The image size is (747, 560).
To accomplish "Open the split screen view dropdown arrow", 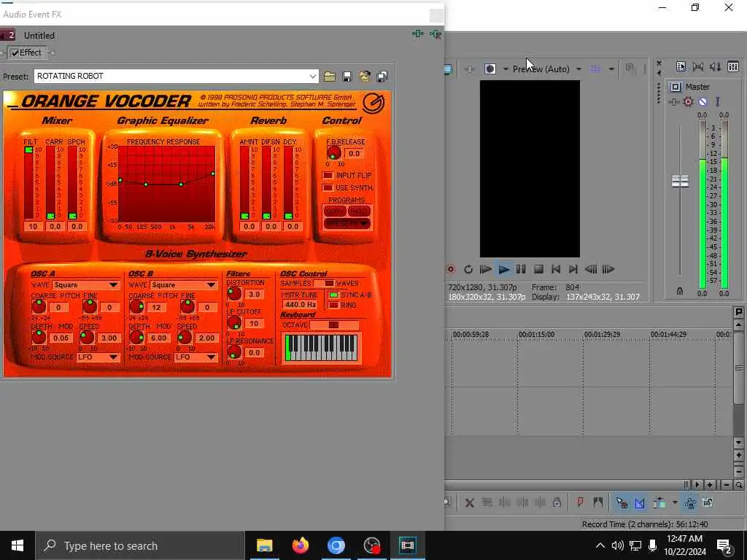I will [x=505, y=69].
